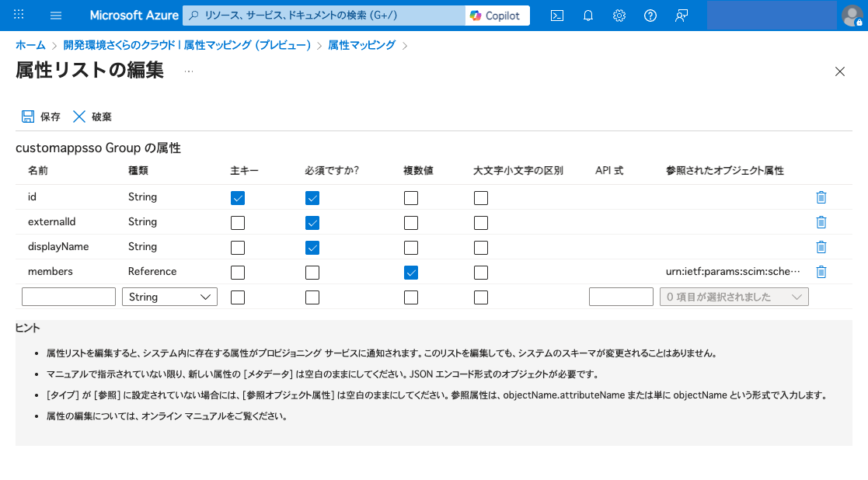Image resolution: width=868 pixels, height=480 pixels.
Task: Delete the members attribute row
Action: (x=821, y=272)
